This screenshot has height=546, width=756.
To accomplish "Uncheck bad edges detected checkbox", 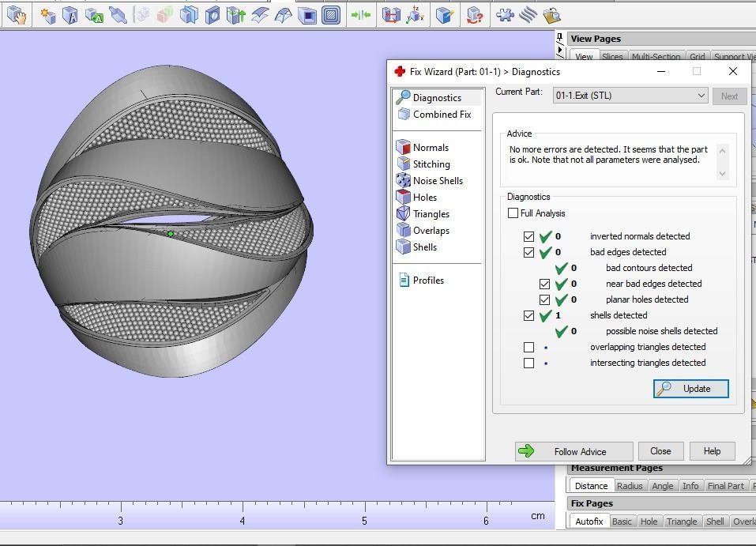I will (x=529, y=252).
